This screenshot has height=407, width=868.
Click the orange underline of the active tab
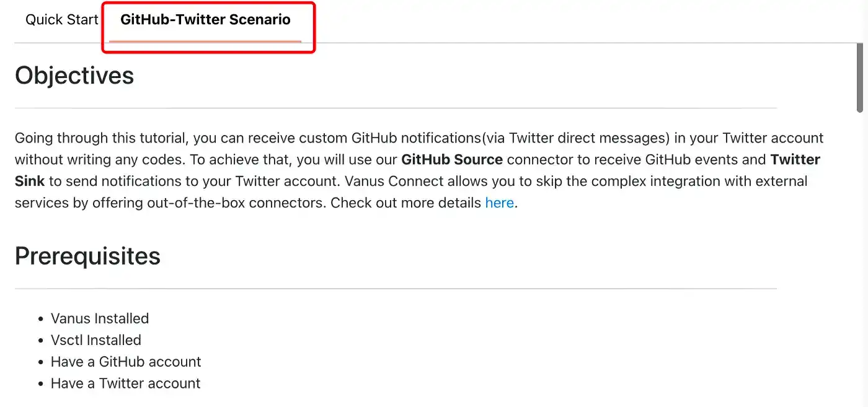(x=205, y=41)
